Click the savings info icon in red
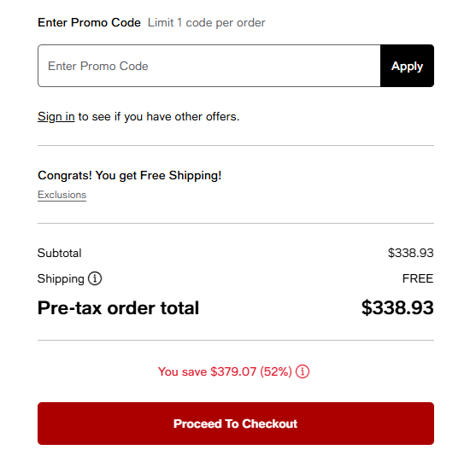Screen dimensions: 476x450 303,371
